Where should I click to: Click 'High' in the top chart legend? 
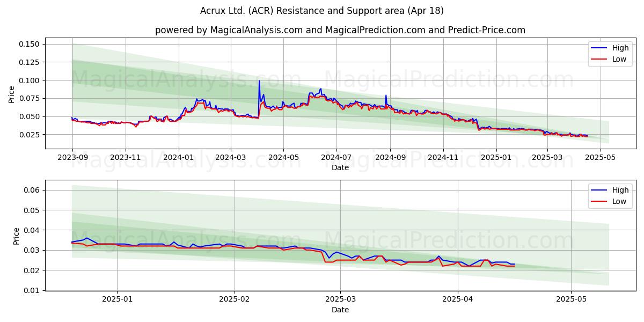coord(620,48)
